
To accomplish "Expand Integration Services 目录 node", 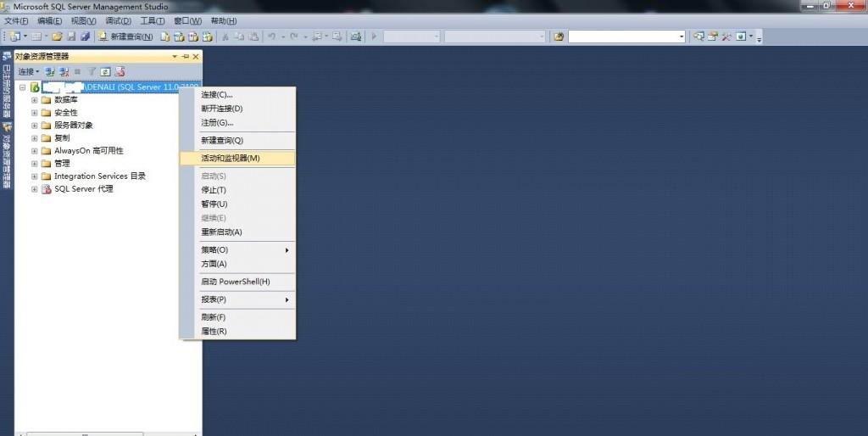I will coord(34,176).
